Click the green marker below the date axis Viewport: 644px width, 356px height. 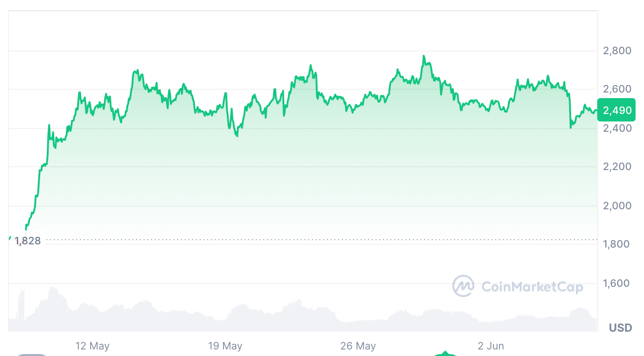445,354
